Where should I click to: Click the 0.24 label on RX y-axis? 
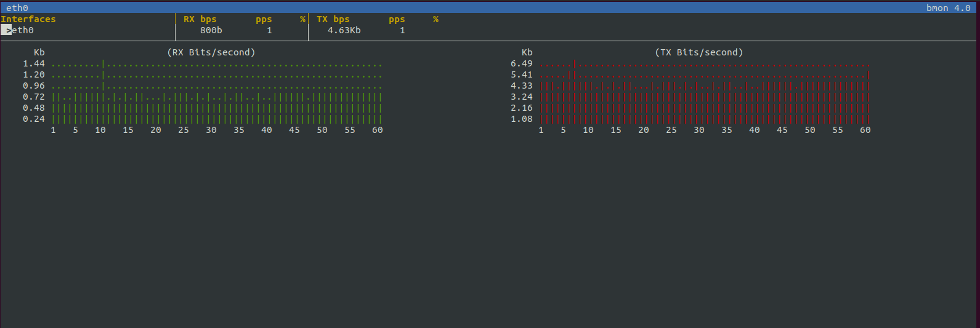pyautogui.click(x=34, y=119)
